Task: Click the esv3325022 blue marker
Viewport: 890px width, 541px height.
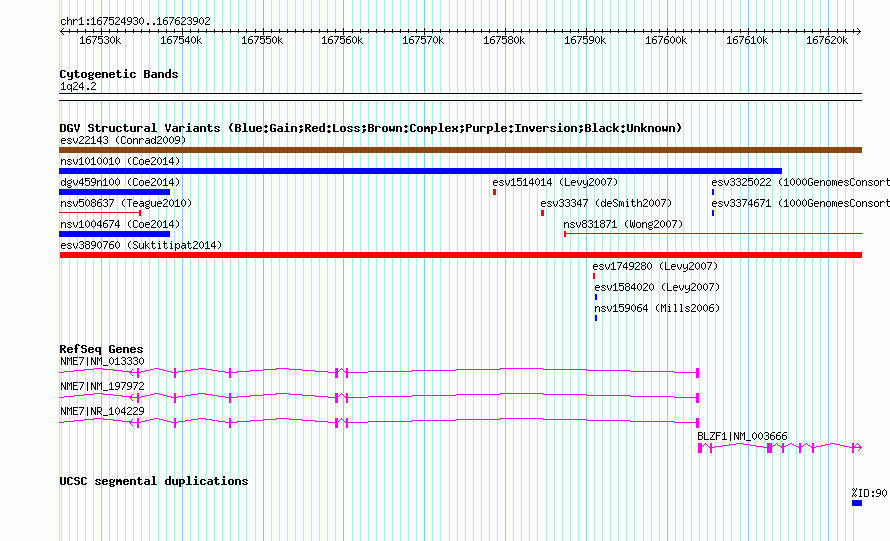Action: 713,192
